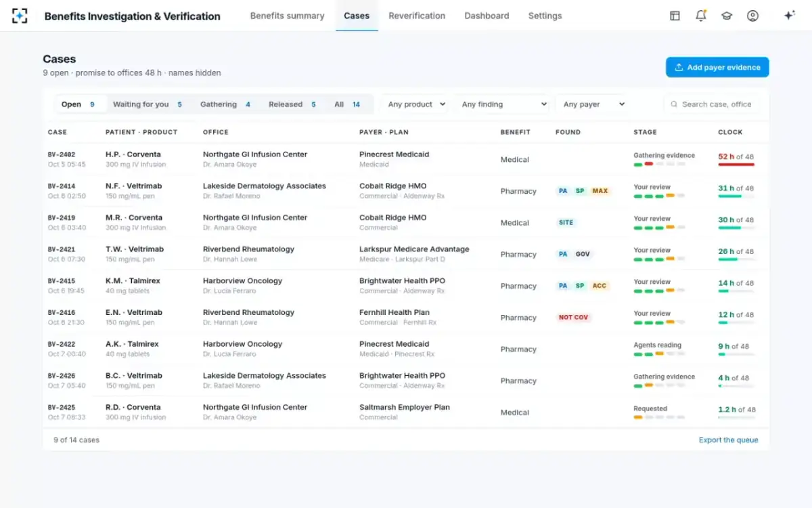
Task: Open the AI sparkle assistant icon
Action: pyautogui.click(x=789, y=16)
